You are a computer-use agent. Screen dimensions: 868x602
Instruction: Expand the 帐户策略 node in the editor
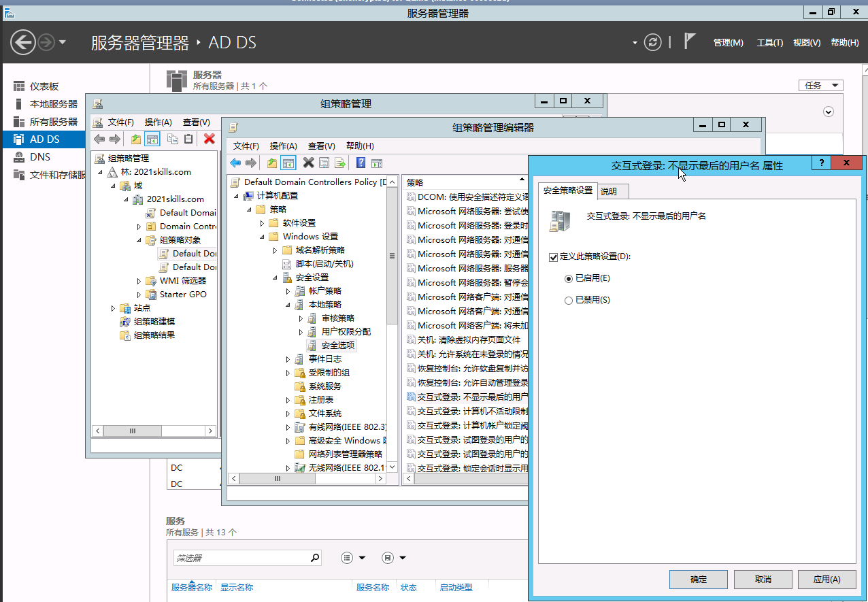tap(288, 290)
